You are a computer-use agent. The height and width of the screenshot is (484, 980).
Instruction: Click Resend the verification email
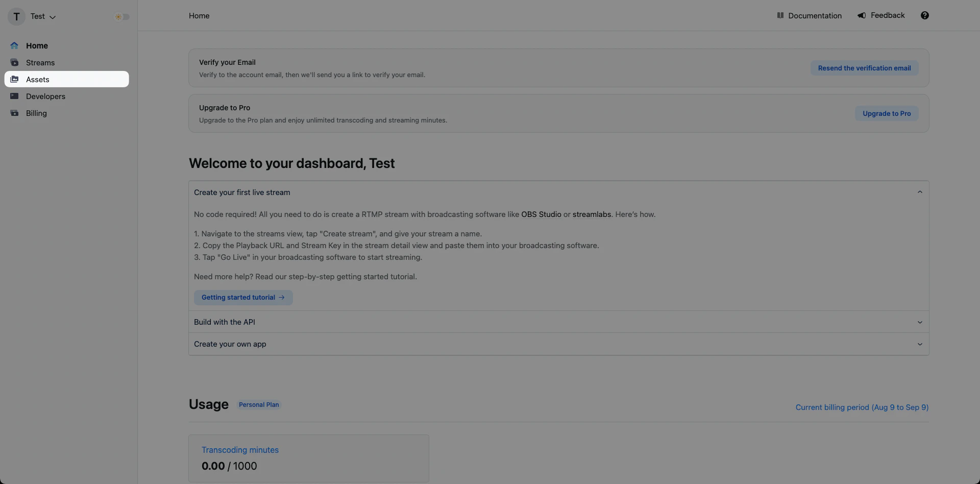pyautogui.click(x=864, y=68)
